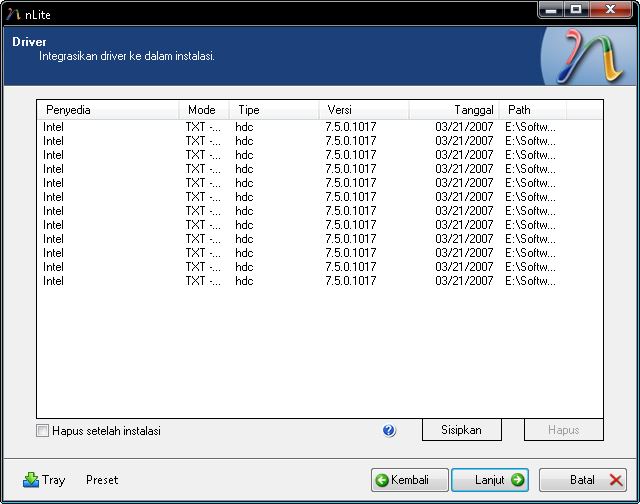Open the Preset menu
640x504 pixels.
(102, 480)
